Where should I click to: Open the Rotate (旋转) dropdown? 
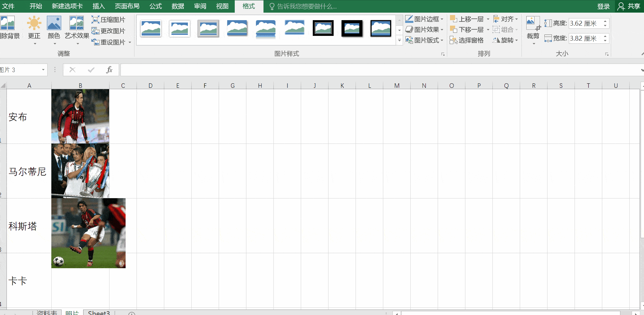(x=505, y=40)
